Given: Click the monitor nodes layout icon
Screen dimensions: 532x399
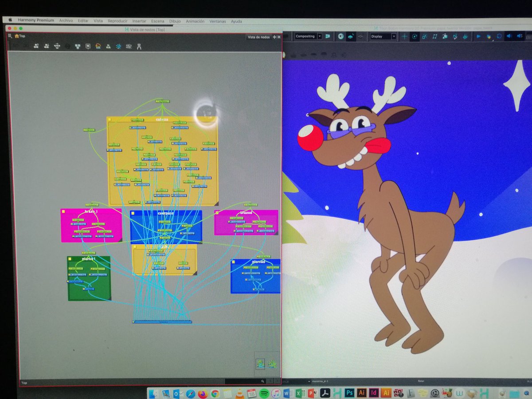Looking at the screenshot, I should pyautogui.click(x=77, y=46).
